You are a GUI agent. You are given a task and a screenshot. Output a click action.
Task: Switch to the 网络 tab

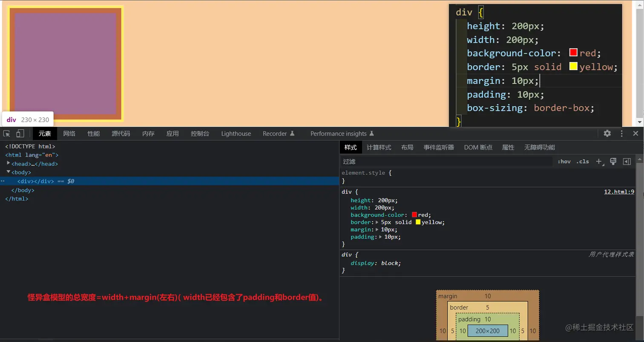click(x=69, y=134)
